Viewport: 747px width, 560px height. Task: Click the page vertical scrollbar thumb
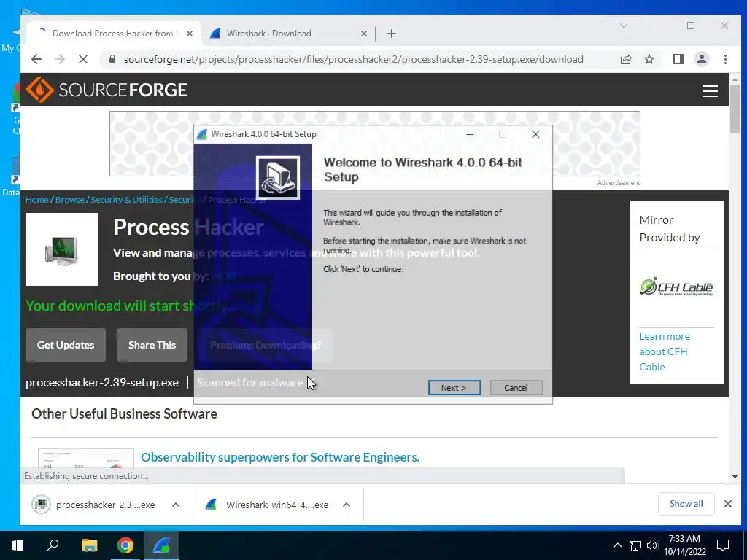coord(735,109)
